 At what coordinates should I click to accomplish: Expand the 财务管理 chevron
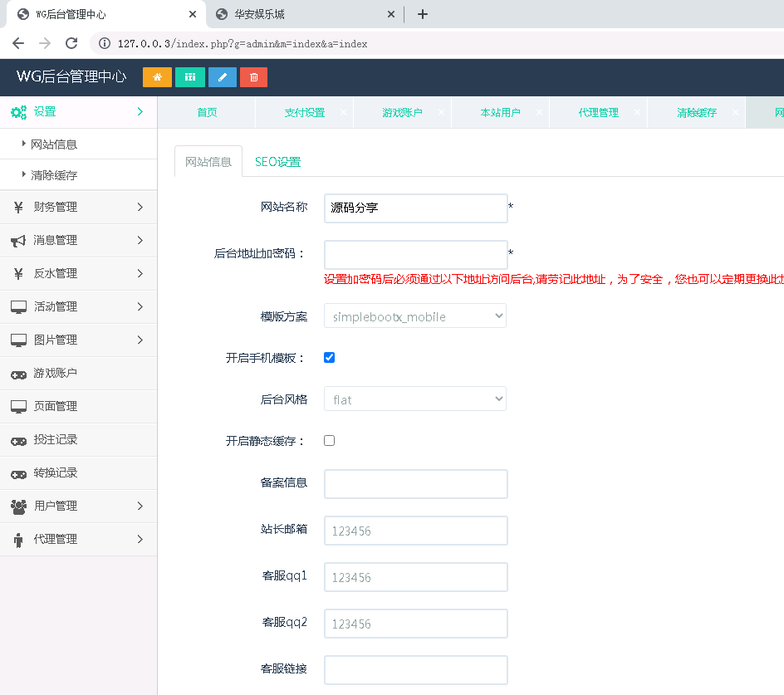pos(140,207)
